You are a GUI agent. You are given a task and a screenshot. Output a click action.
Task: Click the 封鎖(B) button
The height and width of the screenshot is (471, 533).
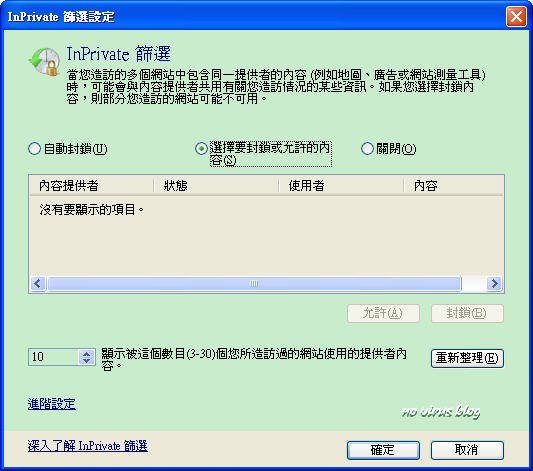(467, 313)
